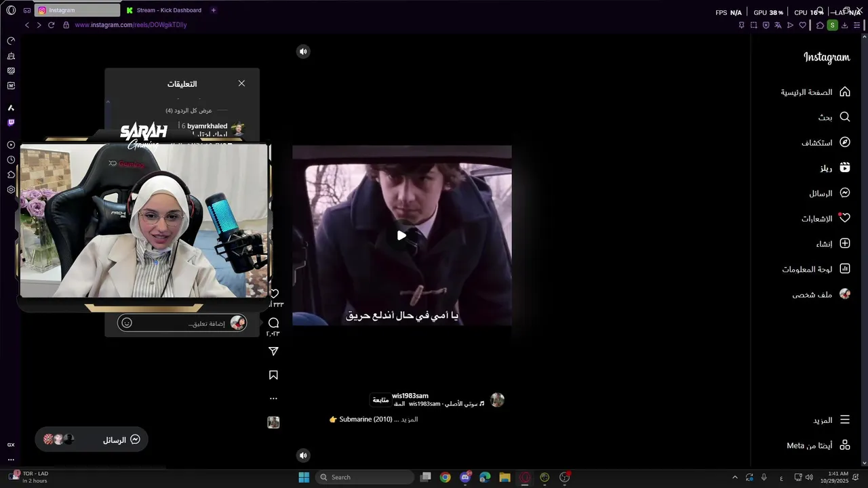Reload the Instagram page
Image resolution: width=868 pixels, height=488 pixels.
click(51, 25)
